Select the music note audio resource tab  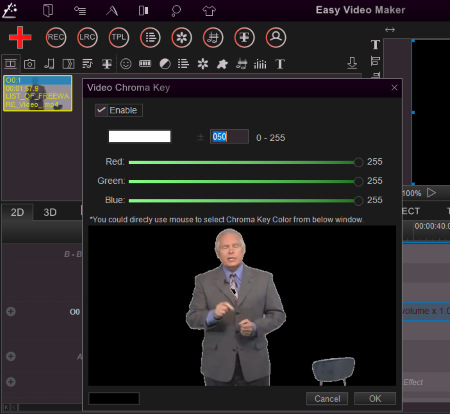49,64
